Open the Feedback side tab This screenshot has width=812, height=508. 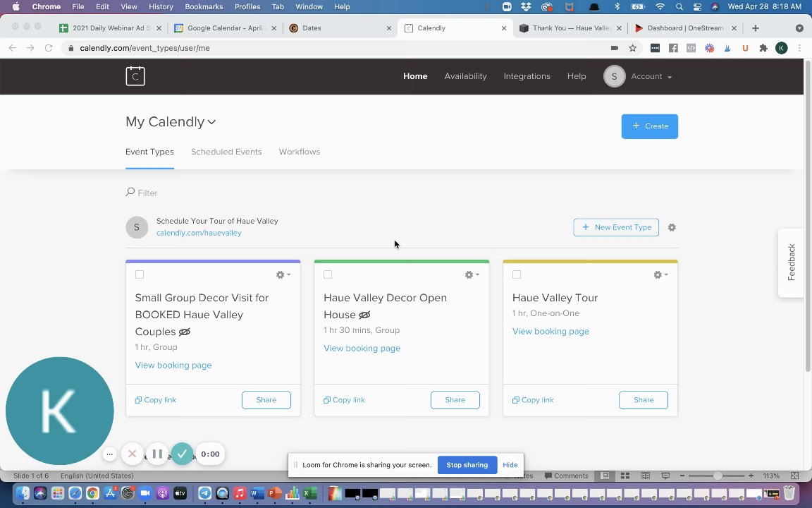click(x=792, y=262)
